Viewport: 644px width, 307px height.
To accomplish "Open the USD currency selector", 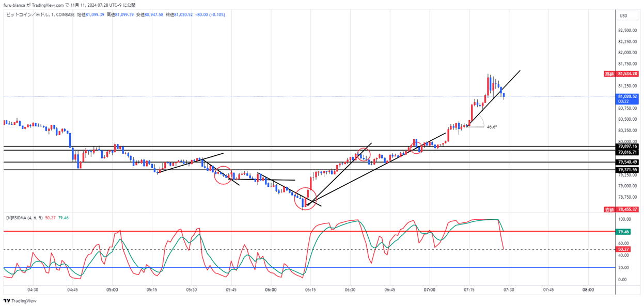I will [623, 15].
